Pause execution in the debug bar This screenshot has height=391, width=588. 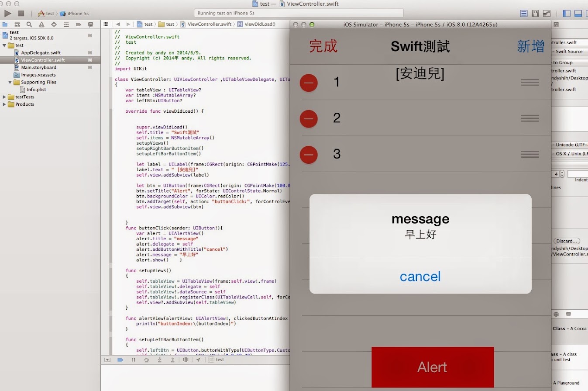point(134,360)
